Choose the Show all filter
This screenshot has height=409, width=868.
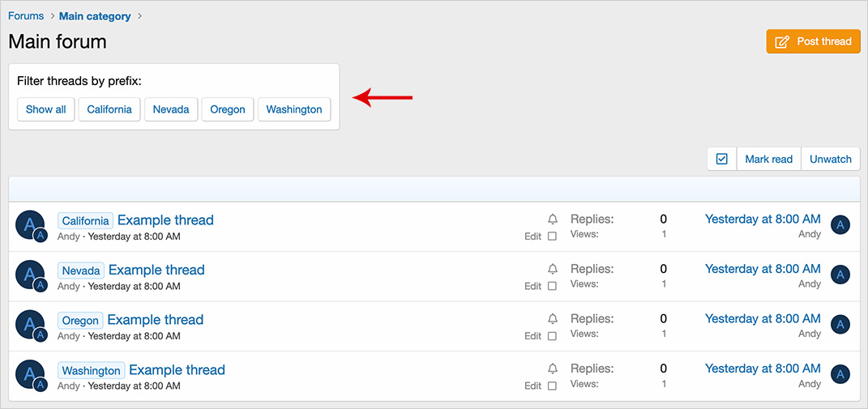[45, 109]
